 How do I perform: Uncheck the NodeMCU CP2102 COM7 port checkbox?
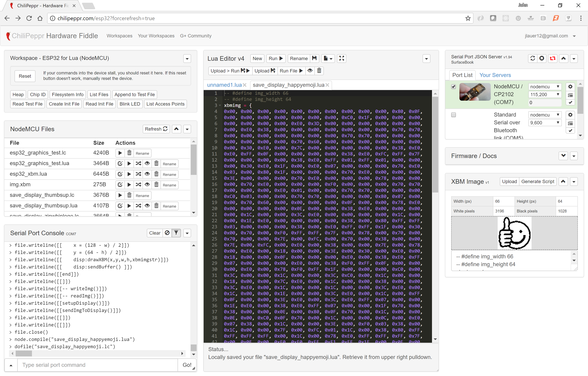[453, 87]
